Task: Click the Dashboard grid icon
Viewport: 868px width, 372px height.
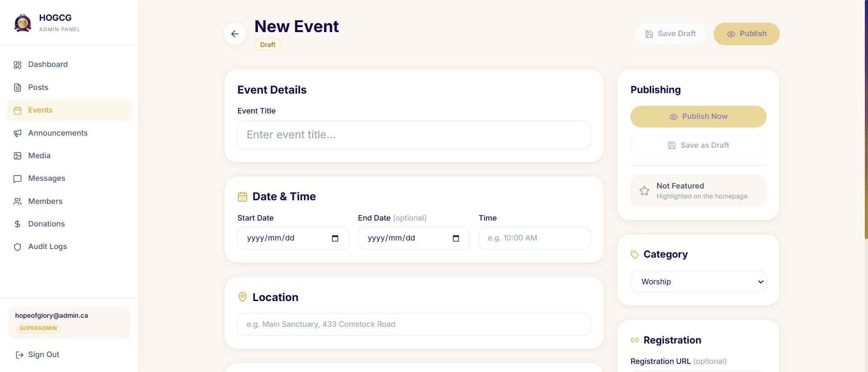Action: tap(18, 65)
